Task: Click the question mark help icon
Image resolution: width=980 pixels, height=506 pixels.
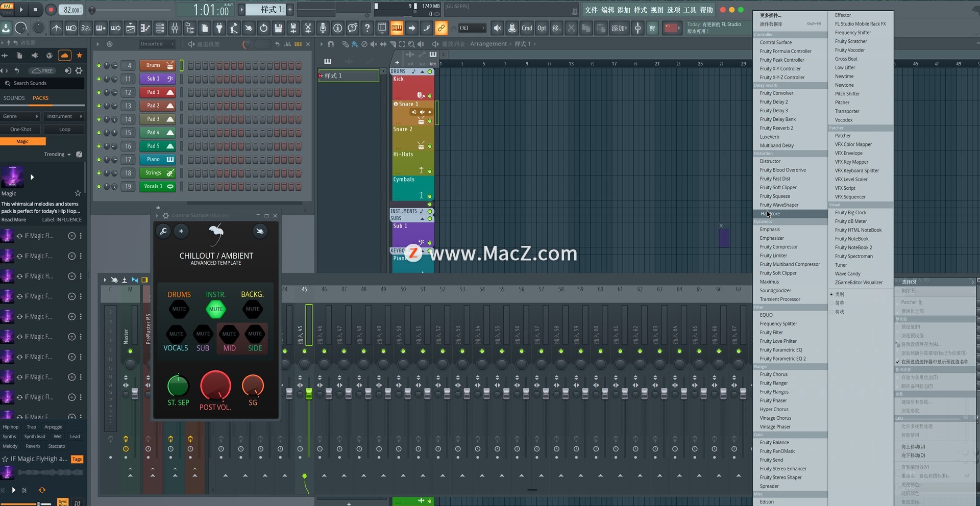Action: pos(367,28)
